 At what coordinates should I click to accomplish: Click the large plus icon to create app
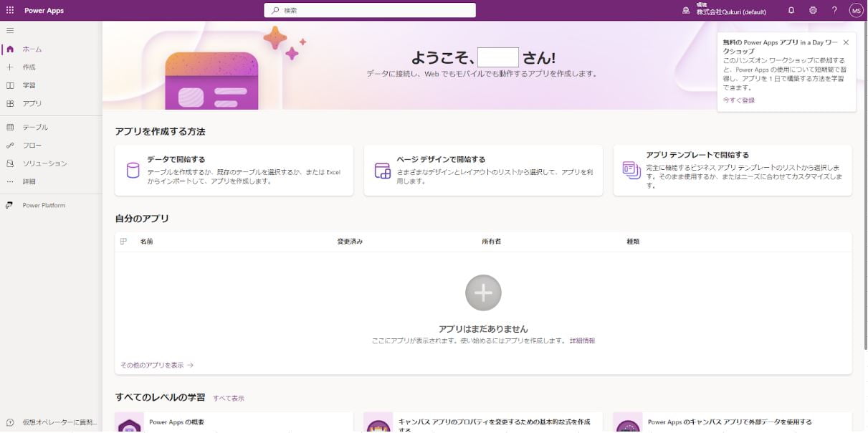tap(483, 292)
